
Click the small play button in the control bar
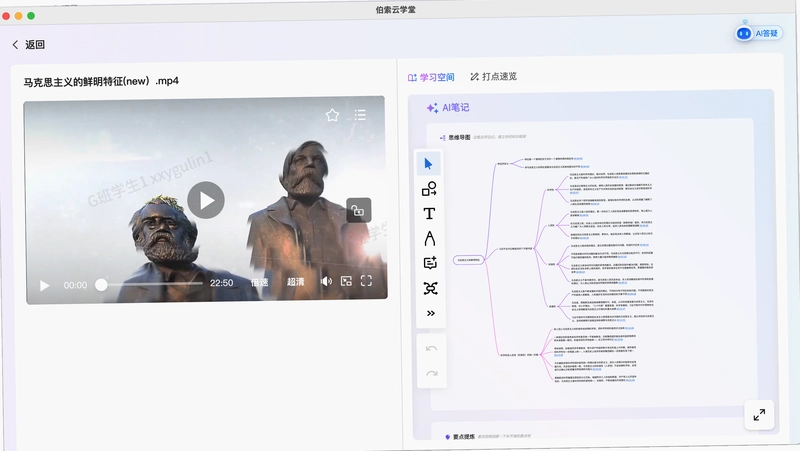[45, 286]
